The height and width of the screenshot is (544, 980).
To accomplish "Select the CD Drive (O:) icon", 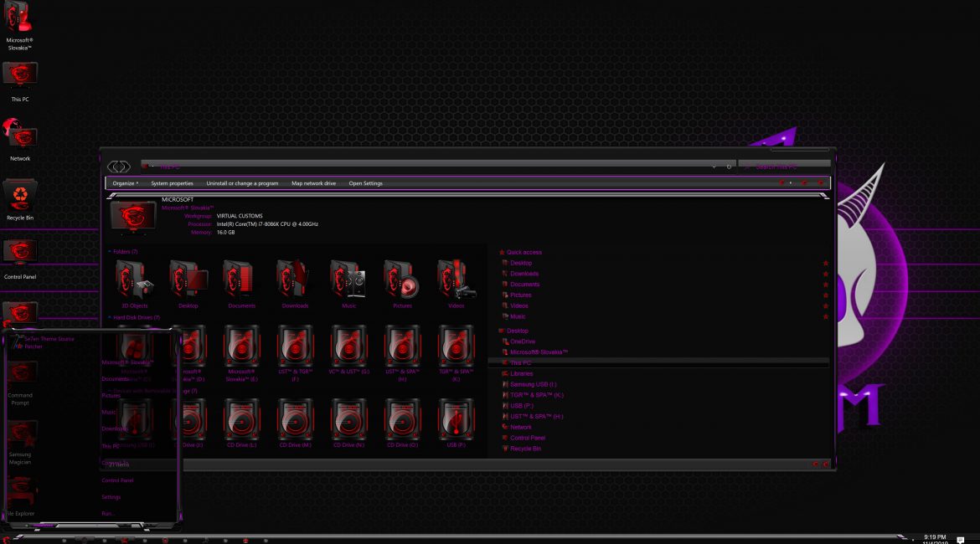I will pos(402,419).
